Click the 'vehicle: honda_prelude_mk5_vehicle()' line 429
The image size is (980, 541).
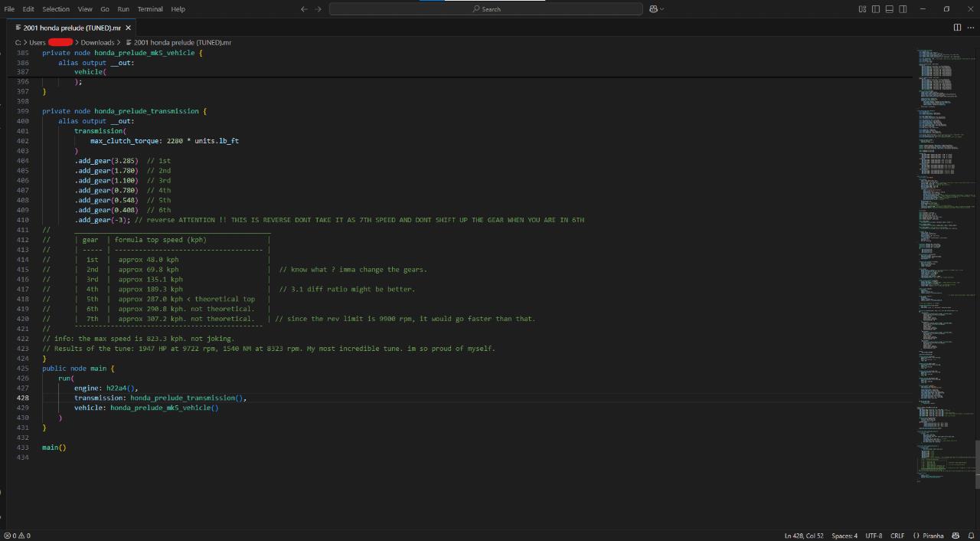pos(146,408)
